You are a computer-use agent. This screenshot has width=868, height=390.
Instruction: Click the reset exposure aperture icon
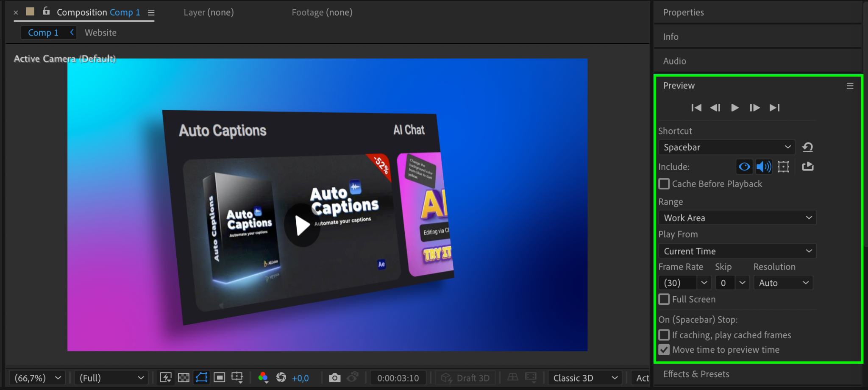point(281,378)
